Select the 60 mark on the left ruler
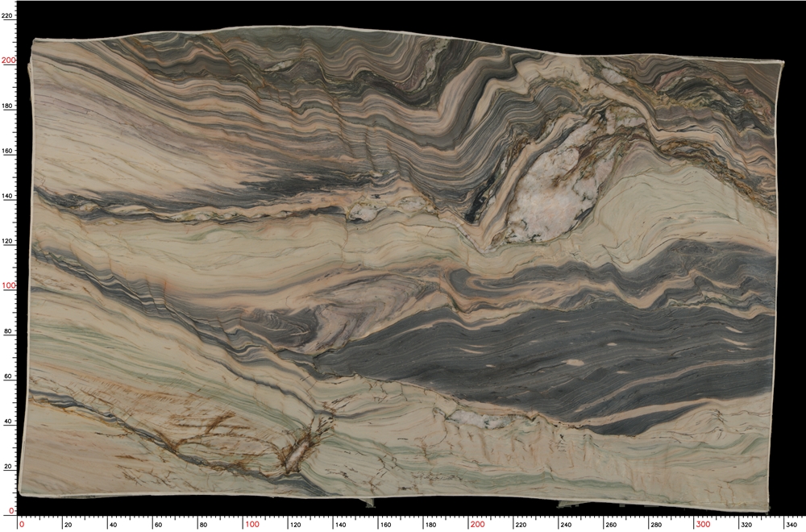806x532 pixels. (6, 374)
